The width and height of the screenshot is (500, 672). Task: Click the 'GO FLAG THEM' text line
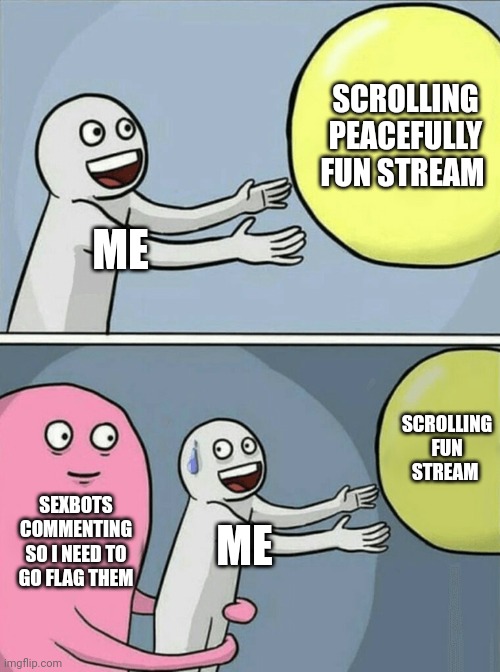tap(76, 578)
